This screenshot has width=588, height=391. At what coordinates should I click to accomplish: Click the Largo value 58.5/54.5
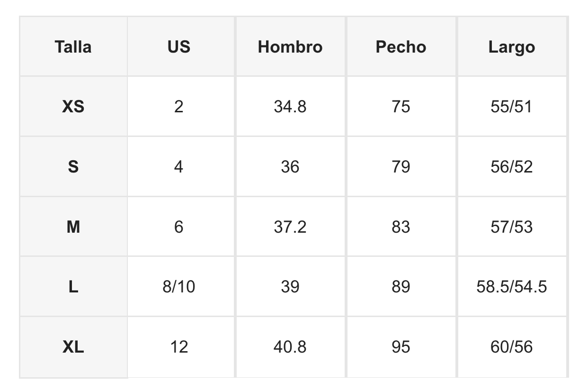click(511, 287)
